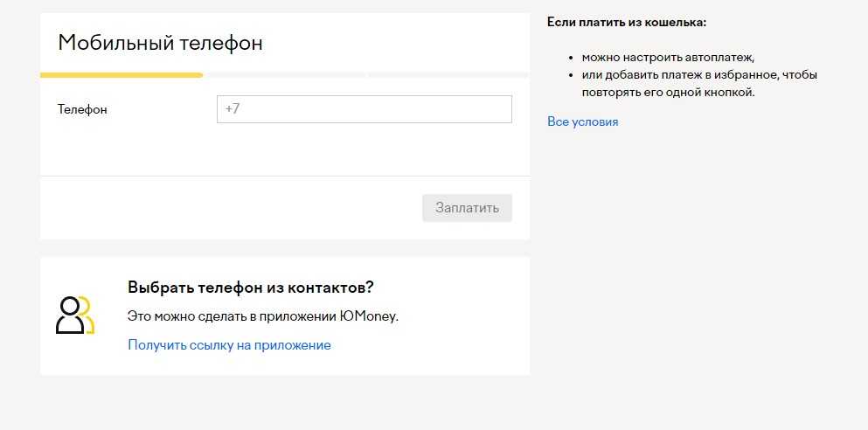
Task: Click the bullet dot before избранное item
Action: [x=571, y=75]
